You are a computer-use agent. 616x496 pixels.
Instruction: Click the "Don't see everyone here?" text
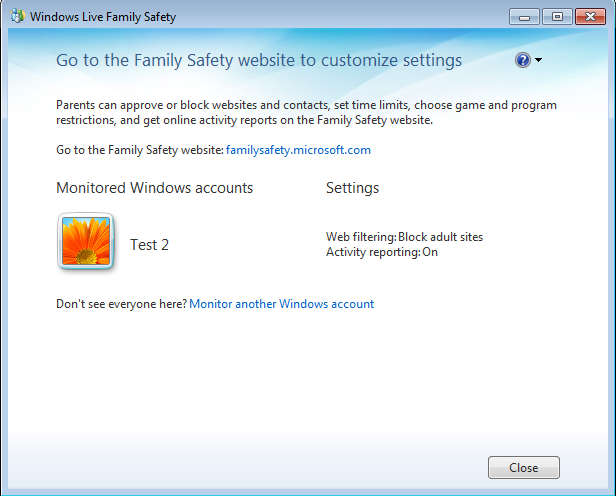point(121,303)
